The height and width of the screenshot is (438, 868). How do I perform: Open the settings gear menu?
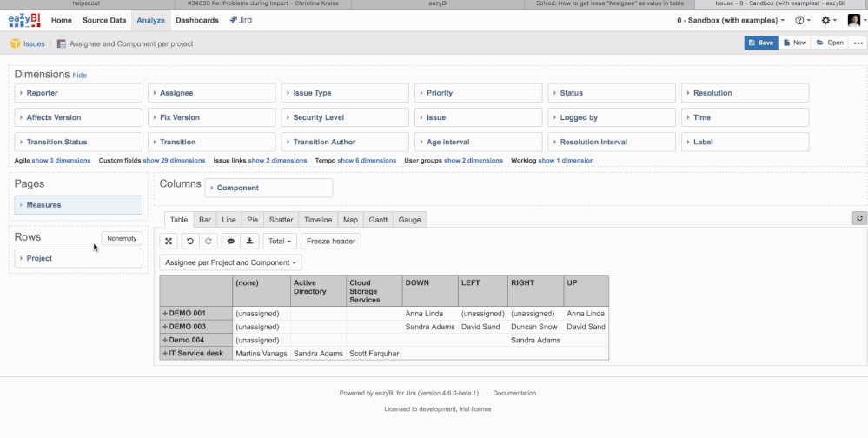(829, 21)
